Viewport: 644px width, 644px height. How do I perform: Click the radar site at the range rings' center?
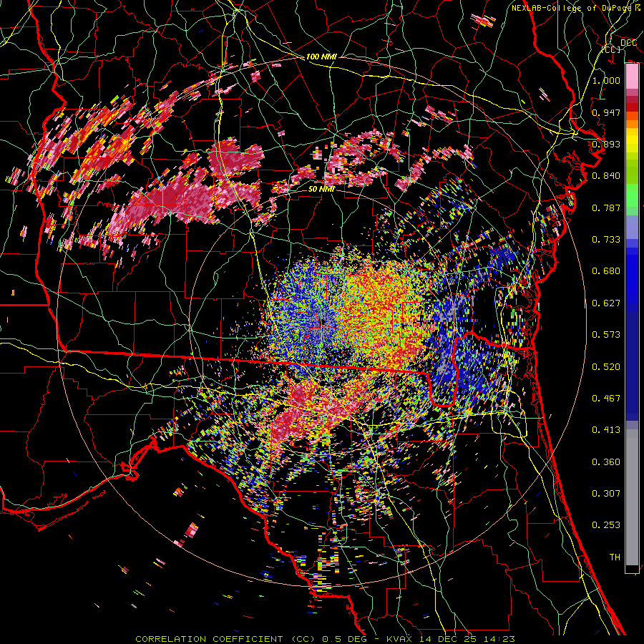[x=322, y=323]
